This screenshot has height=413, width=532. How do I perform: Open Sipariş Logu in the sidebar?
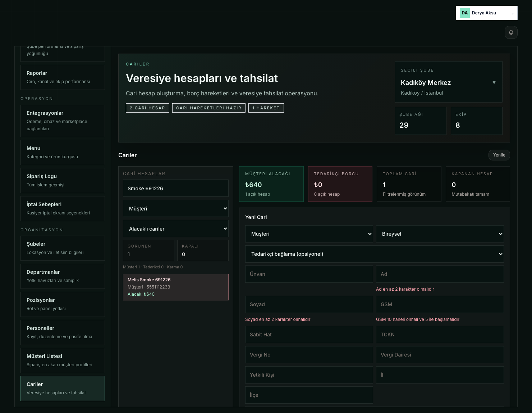(63, 181)
